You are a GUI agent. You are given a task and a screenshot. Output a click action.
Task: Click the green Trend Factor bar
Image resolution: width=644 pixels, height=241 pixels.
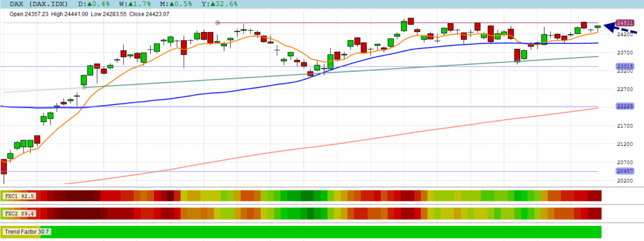coord(326,232)
